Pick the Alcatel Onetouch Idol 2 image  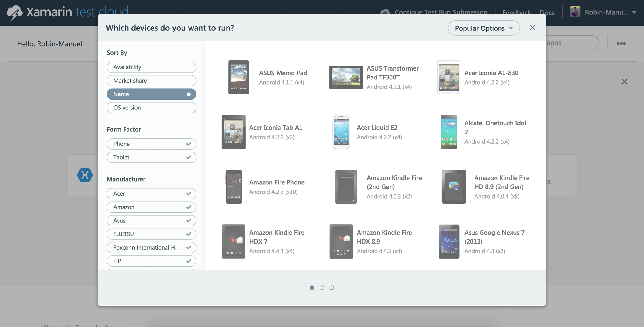449,132
